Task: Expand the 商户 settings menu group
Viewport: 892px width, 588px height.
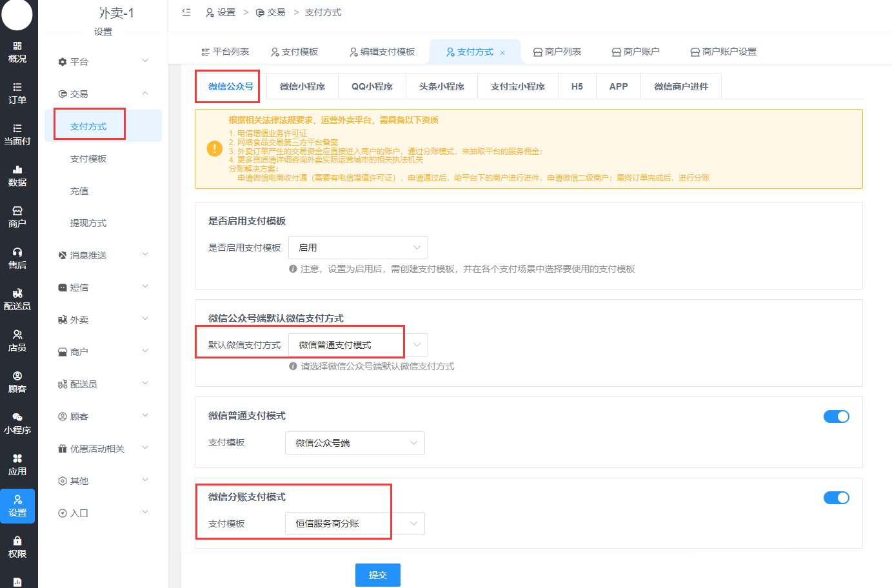Action: [103, 351]
